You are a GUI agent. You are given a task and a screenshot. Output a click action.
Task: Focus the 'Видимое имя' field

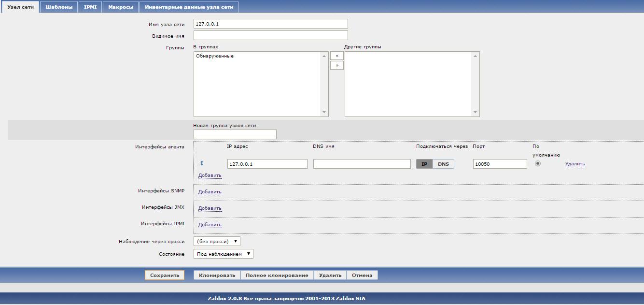[271, 35]
